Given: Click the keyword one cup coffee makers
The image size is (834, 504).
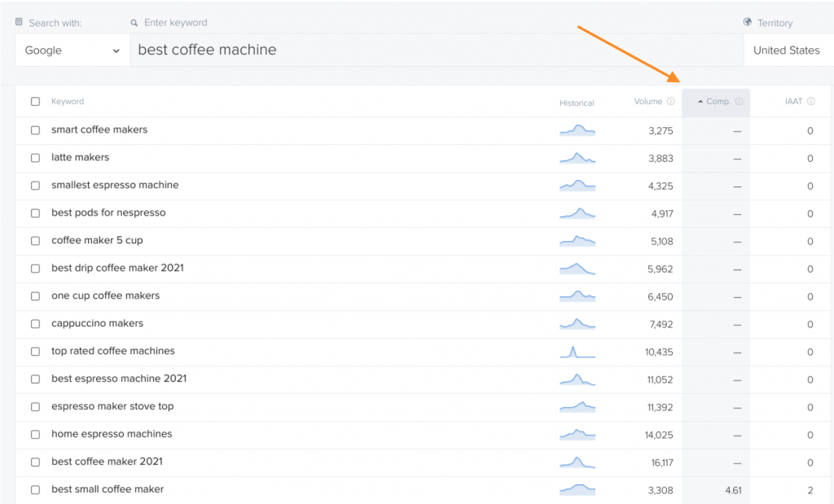Looking at the screenshot, I should click(x=105, y=295).
